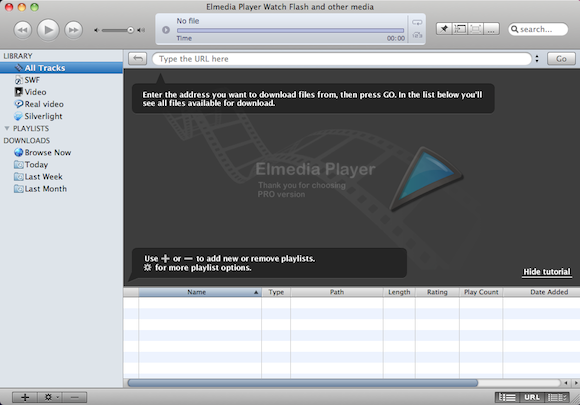Image resolution: width=580 pixels, height=405 pixels.
Task: Open the gear playlist options menu
Action: (x=50, y=397)
